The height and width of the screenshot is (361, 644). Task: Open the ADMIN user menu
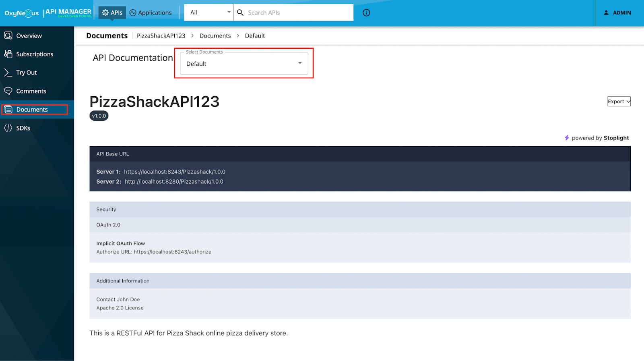pyautogui.click(x=617, y=13)
